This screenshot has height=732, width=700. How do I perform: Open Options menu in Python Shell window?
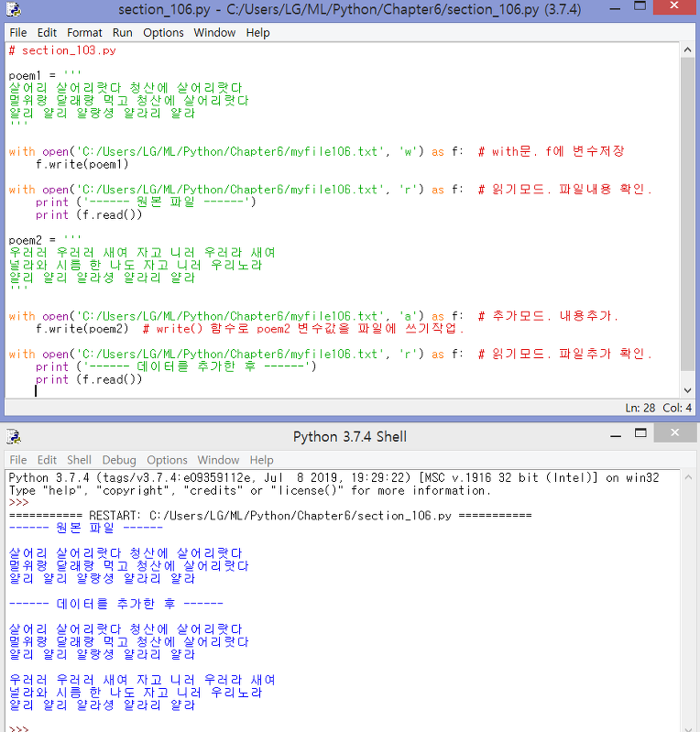click(167, 460)
